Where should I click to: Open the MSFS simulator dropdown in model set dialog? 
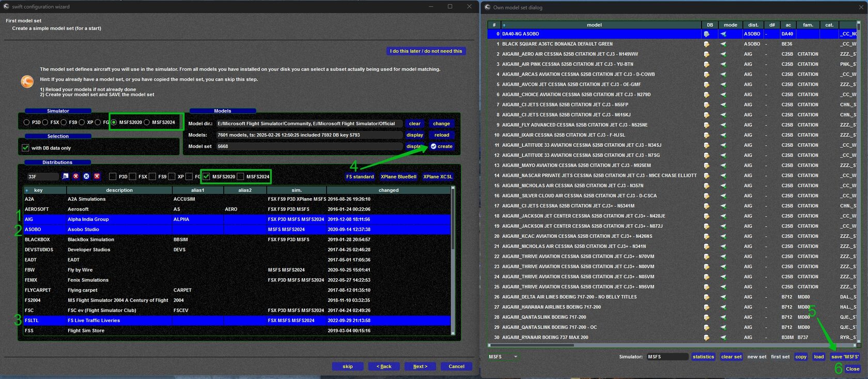503,357
